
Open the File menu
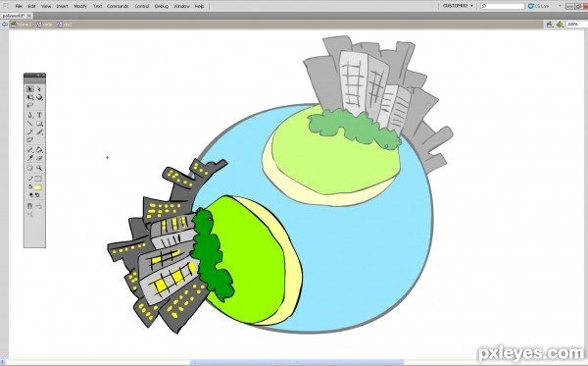tap(19, 6)
